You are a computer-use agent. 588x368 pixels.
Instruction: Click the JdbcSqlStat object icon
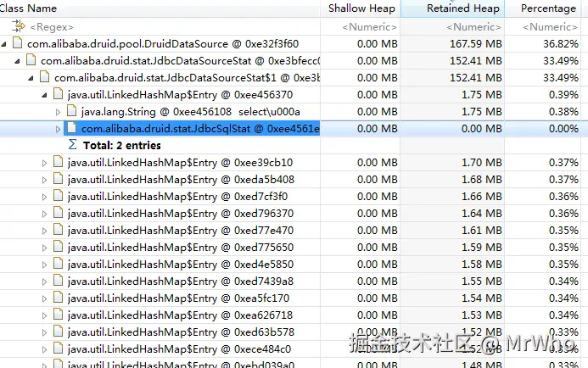click(71, 128)
